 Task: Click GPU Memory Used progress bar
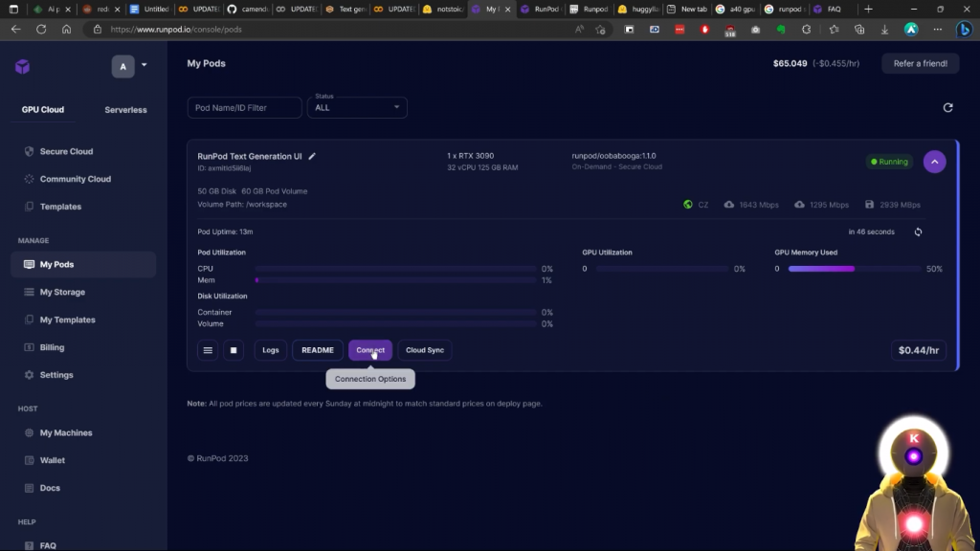tap(855, 269)
